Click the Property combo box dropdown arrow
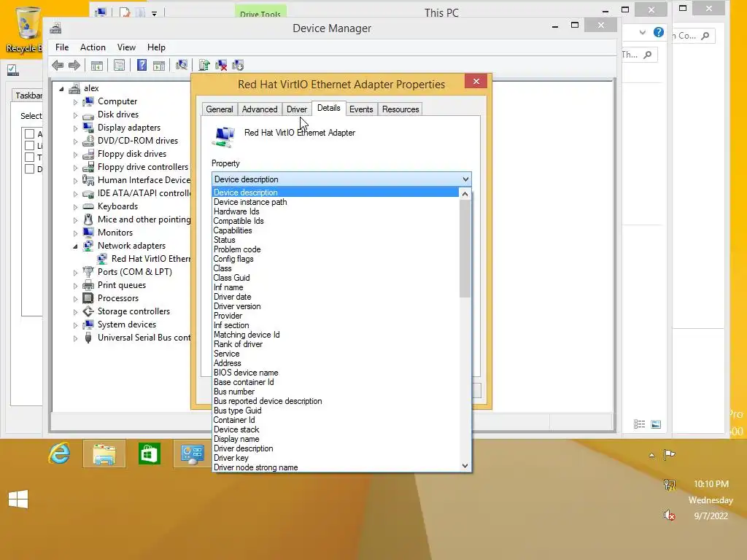The image size is (747, 560). 465,179
